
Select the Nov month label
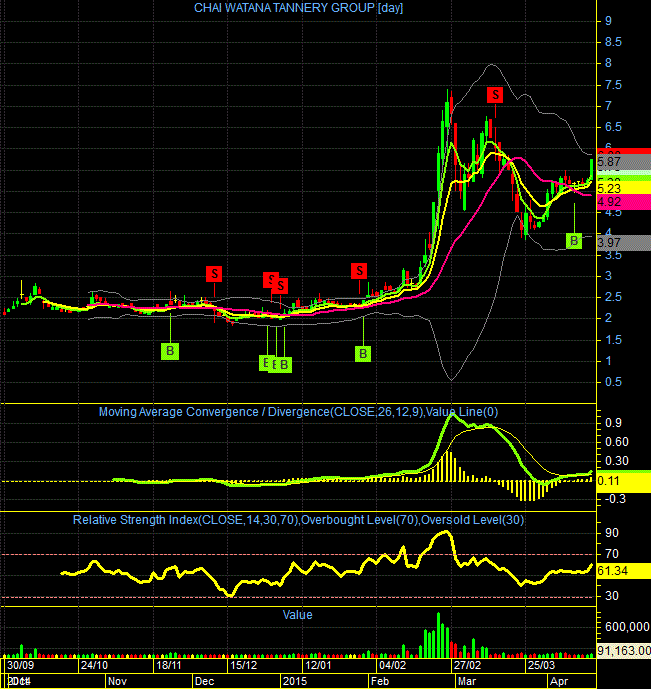[117, 682]
